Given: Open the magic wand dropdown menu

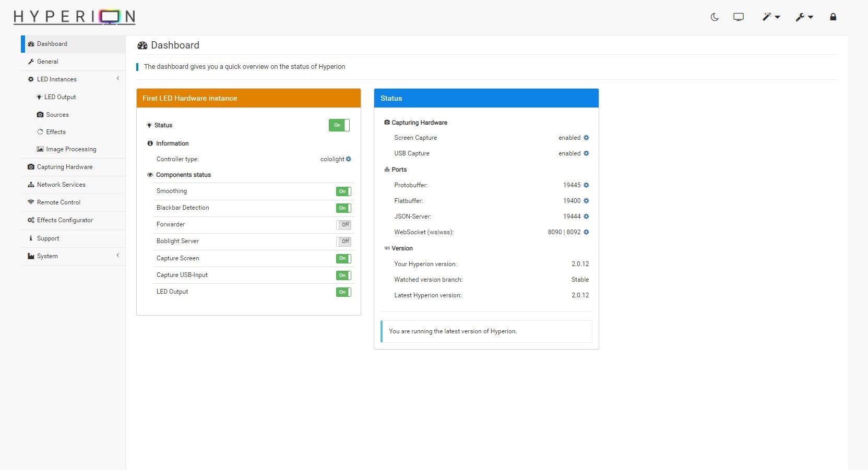Looking at the screenshot, I should (x=770, y=17).
